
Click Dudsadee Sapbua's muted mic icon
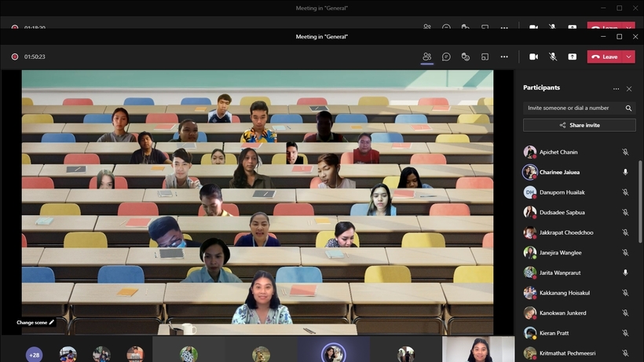click(x=625, y=212)
